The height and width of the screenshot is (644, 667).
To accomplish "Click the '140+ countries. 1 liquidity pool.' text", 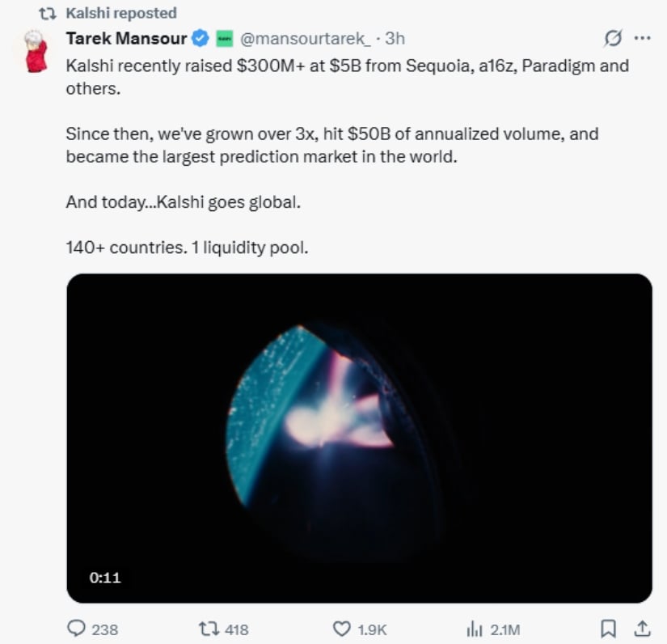I will point(187,248).
